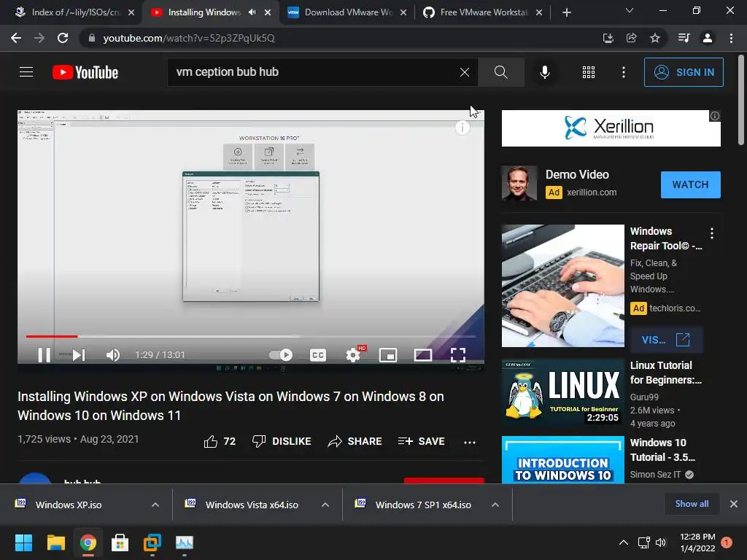Screen dimensions: 747x560
Task: Install app icon in address bar
Action: pyautogui.click(x=608, y=38)
